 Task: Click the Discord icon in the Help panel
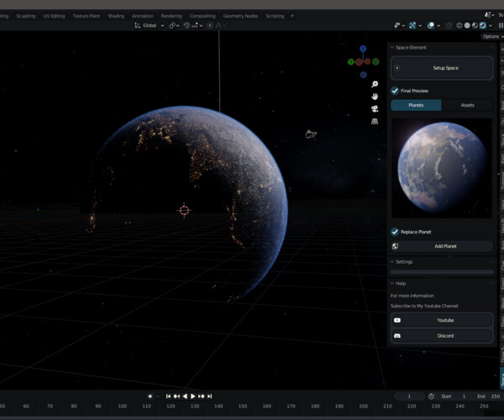coord(397,336)
